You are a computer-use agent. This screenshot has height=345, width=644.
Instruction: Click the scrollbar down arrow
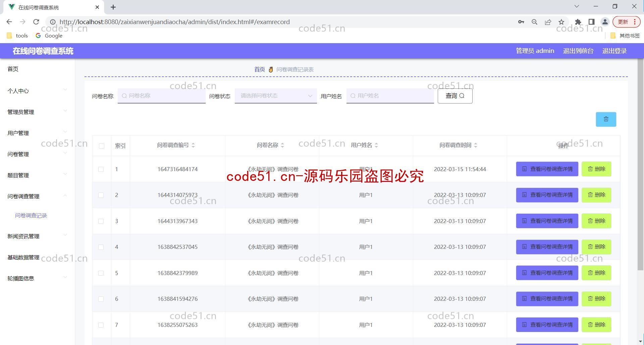point(640,341)
